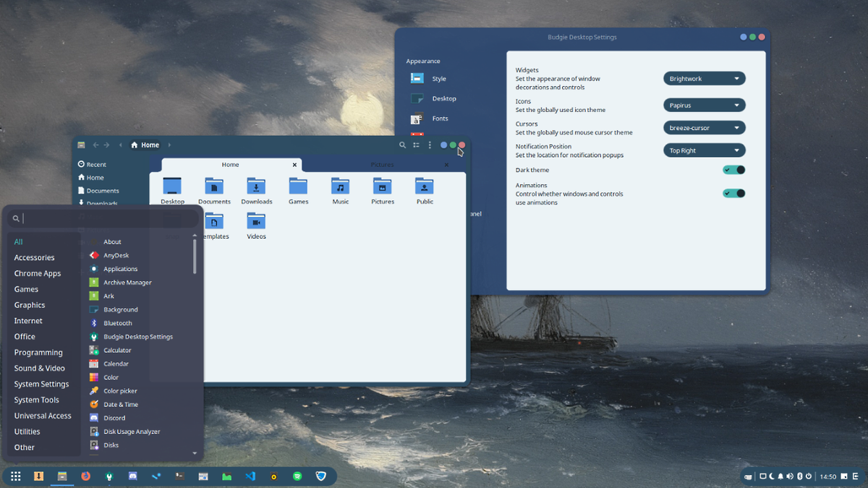
Task: Open Style section in Budgie Desktop Settings
Action: [429, 78]
